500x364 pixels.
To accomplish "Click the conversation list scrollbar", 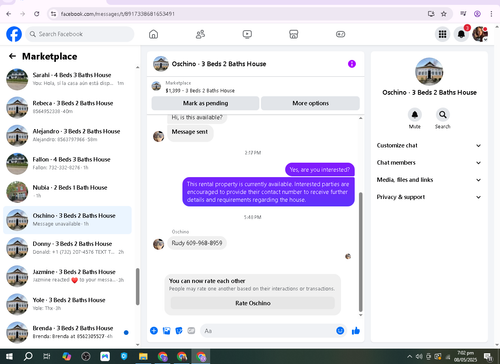I will [137, 287].
